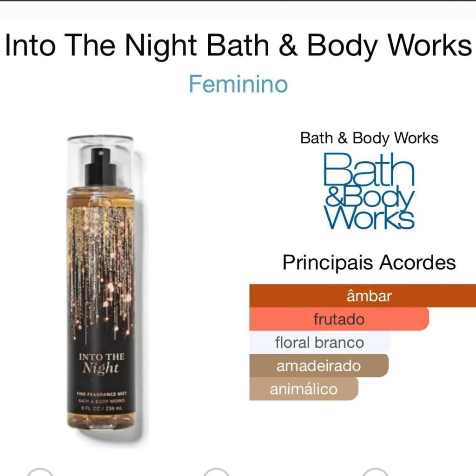Tap the left circular icon at bottom
The height and width of the screenshot is (476, 476).
pos(40,472)
